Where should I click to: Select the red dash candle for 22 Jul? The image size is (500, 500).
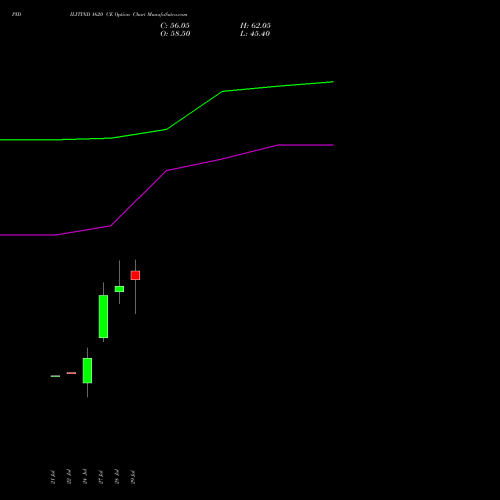point(71,373)
